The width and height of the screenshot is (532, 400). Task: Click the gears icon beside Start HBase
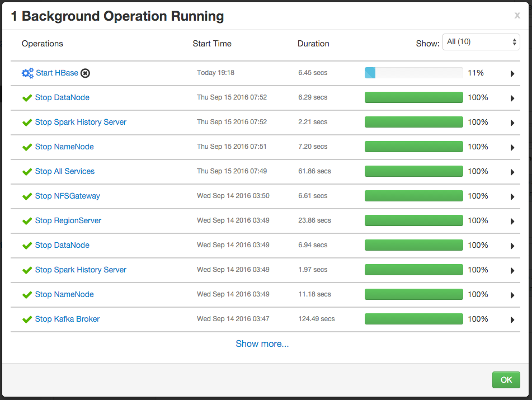27,73
